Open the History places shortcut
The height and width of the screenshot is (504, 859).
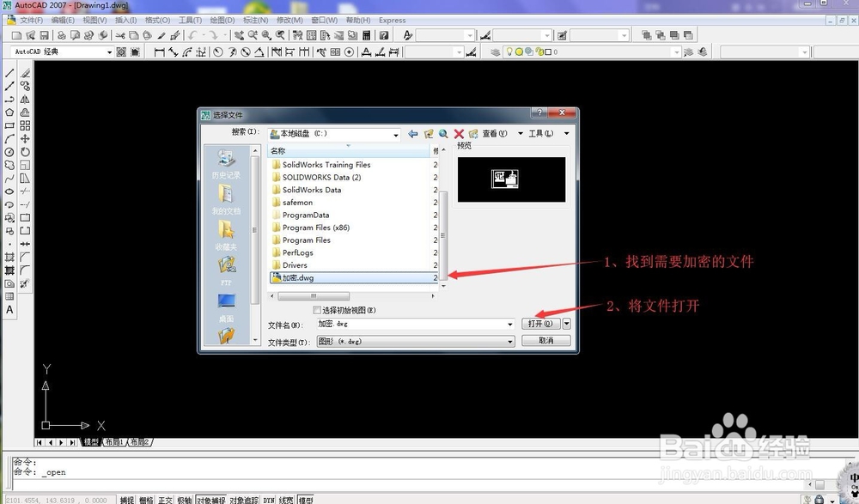[x=226, y=164]
